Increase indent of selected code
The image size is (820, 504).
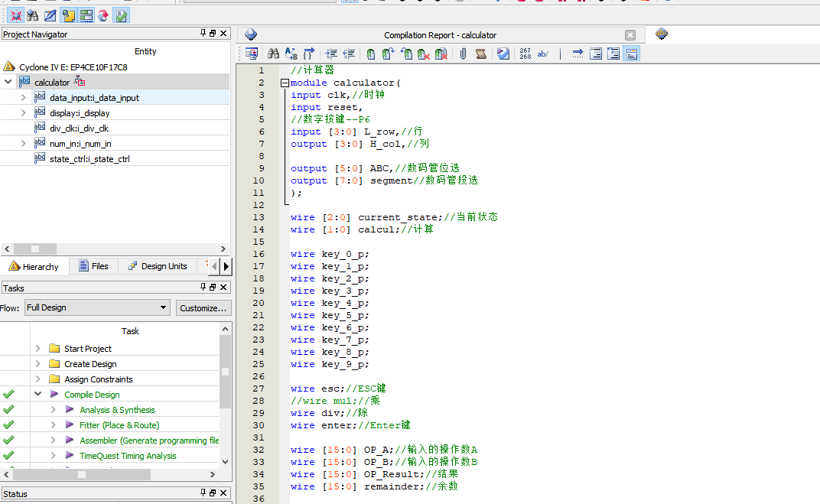[331, 54]
